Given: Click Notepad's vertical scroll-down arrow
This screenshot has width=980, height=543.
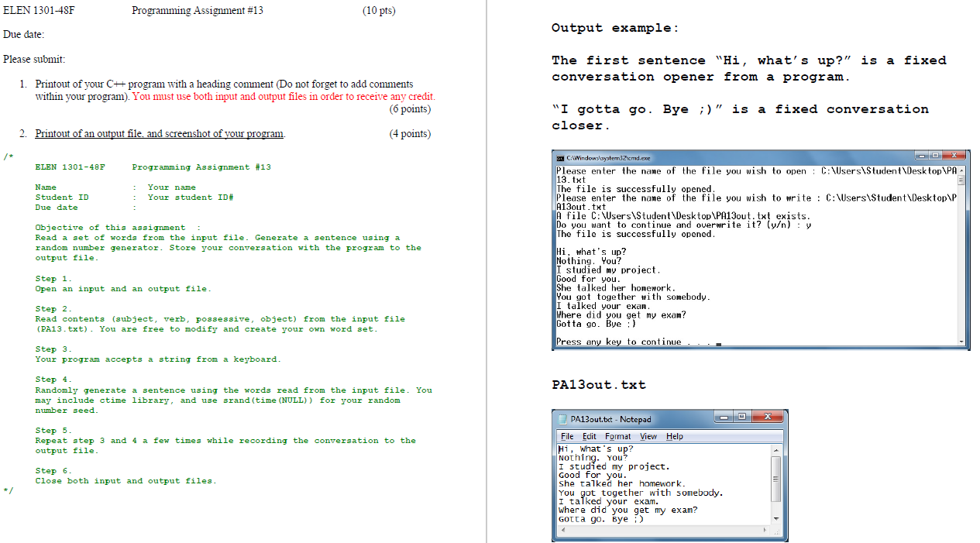Looking at the screenshot, I should pyautogui.click(x=777, y=517).
